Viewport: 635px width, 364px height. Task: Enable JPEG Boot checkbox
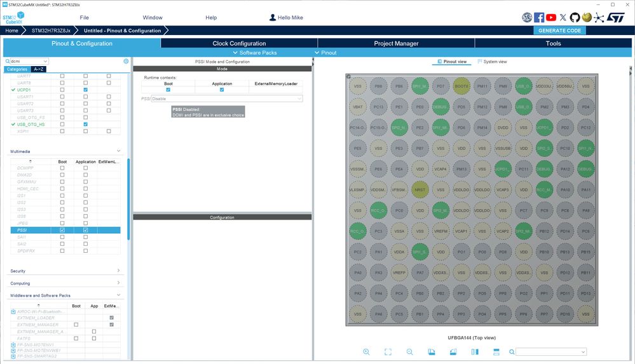coord(62,223)
